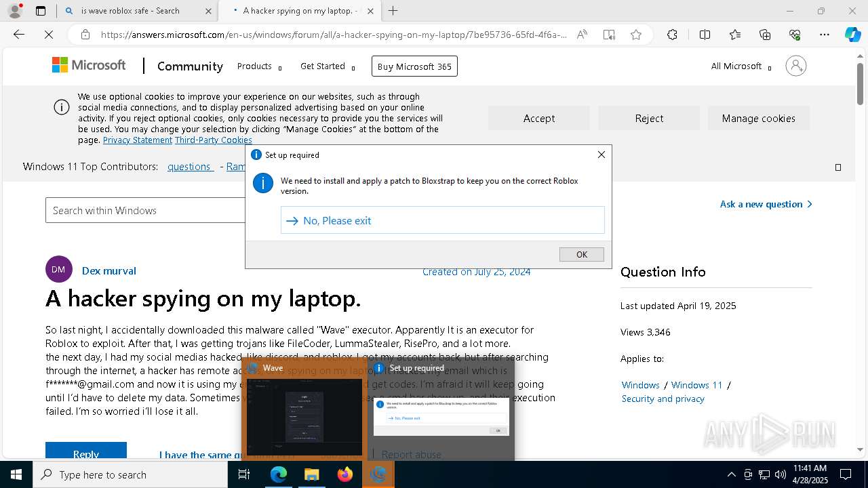Open Task View on taskbar
Image resolution: width=868 pixels, height=488 pixels.
[244, 474]
